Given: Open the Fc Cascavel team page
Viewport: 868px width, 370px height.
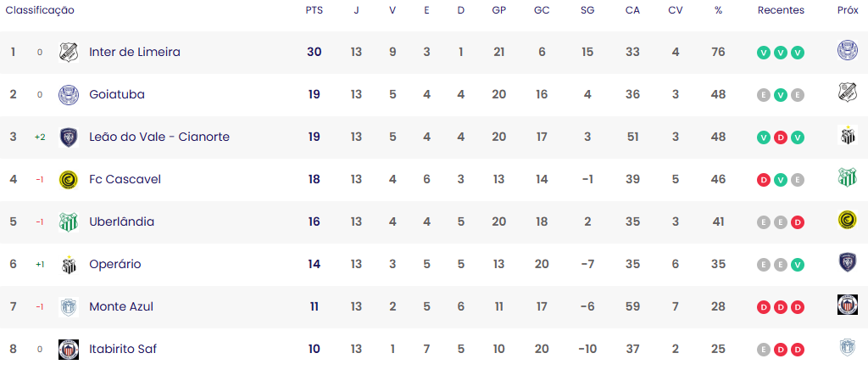Looking at the screenshot, I should pyautogui.click(x=125, y=179).
